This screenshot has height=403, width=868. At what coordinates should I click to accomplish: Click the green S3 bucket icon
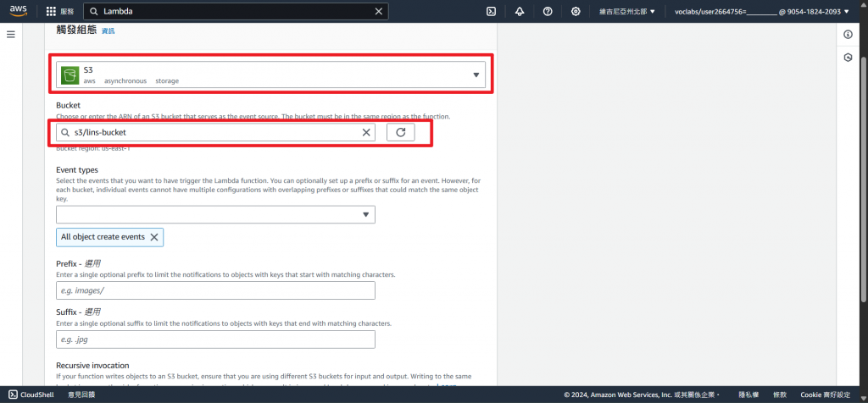tap(70, 75)
